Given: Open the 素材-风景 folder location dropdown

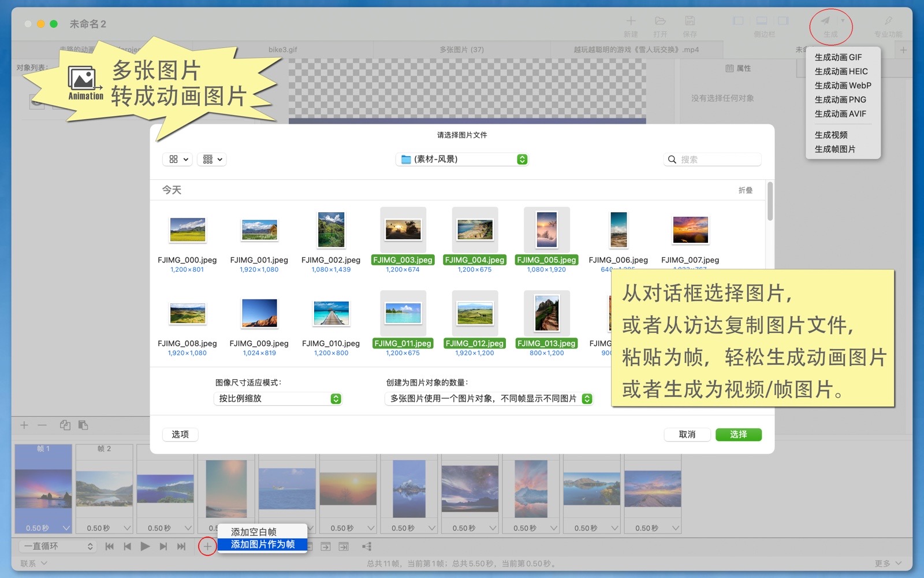Looking at the screenshot, I should coord(462,160).
